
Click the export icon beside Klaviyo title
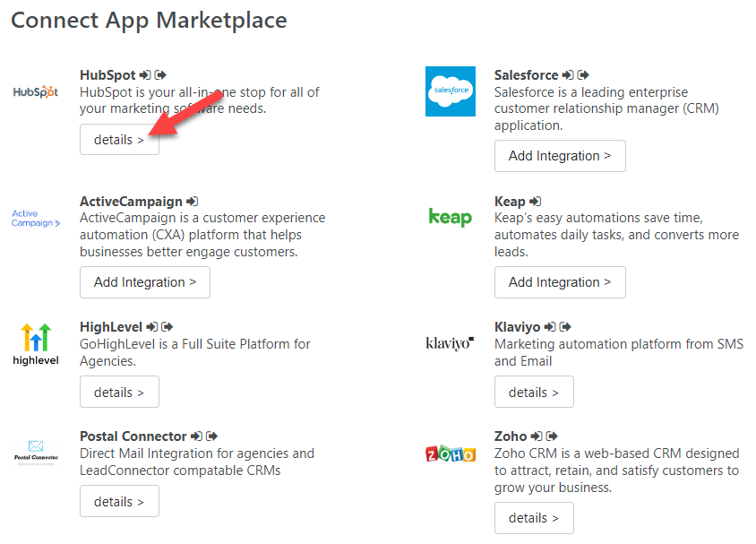[565, 327]
